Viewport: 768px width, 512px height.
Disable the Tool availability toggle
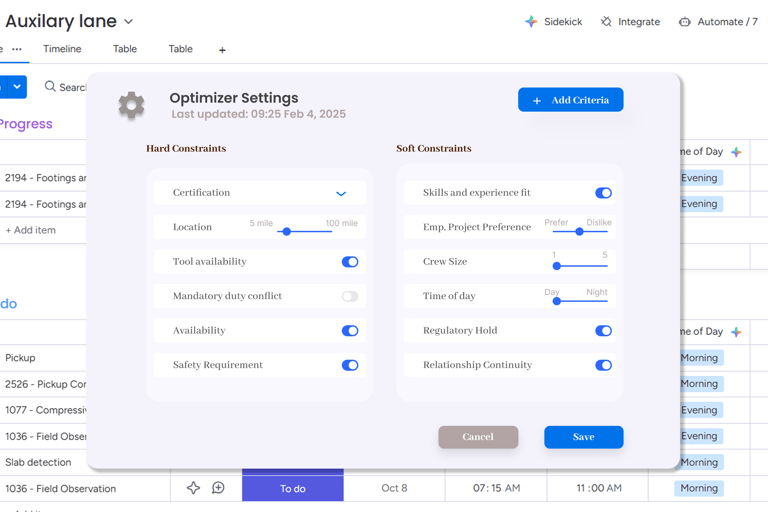pos(349,262)
